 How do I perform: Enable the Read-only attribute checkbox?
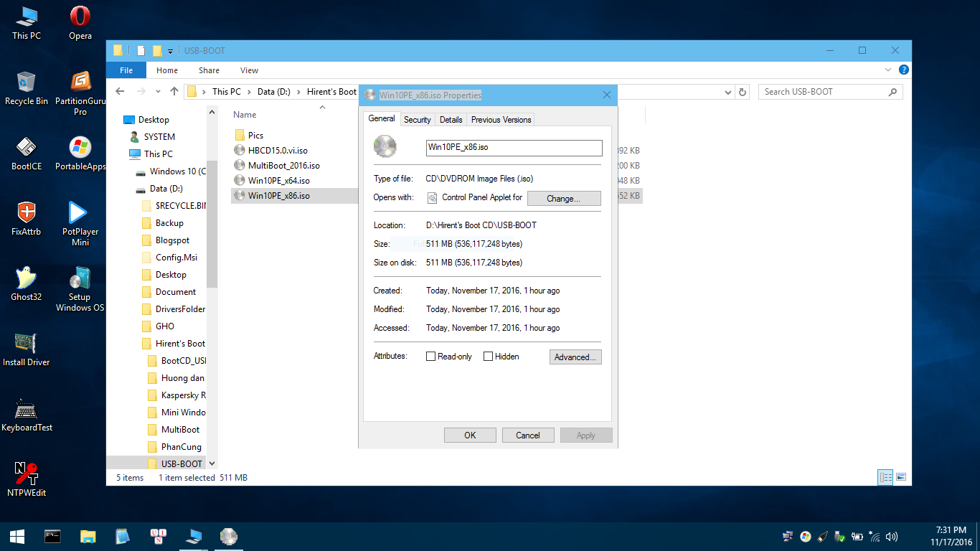tap(430, 356)
